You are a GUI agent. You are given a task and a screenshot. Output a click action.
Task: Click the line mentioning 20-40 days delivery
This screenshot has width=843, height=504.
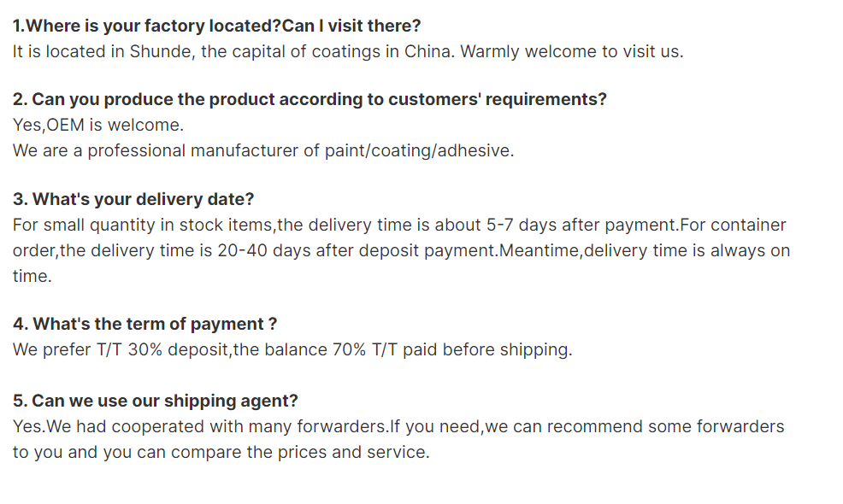(x=402, y=251)
